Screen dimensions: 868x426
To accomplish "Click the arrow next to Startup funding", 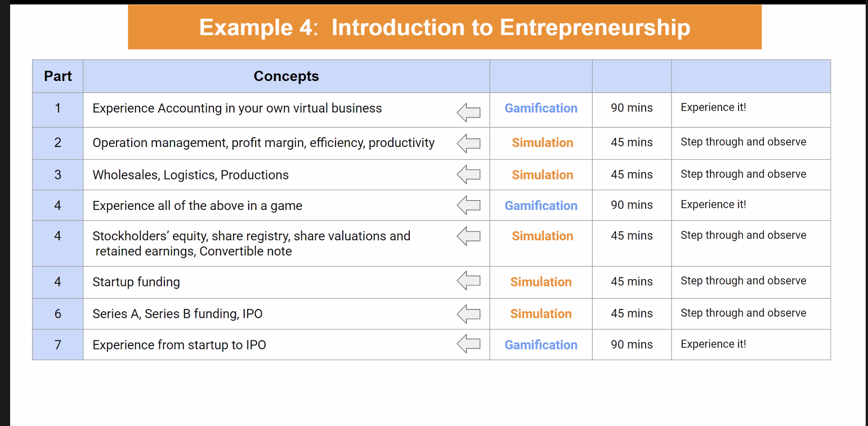I will 468,280.
